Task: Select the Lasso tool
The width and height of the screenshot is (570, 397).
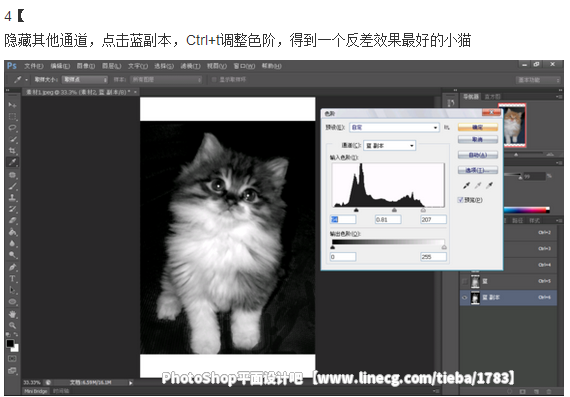Action: [x=12, y=128]
